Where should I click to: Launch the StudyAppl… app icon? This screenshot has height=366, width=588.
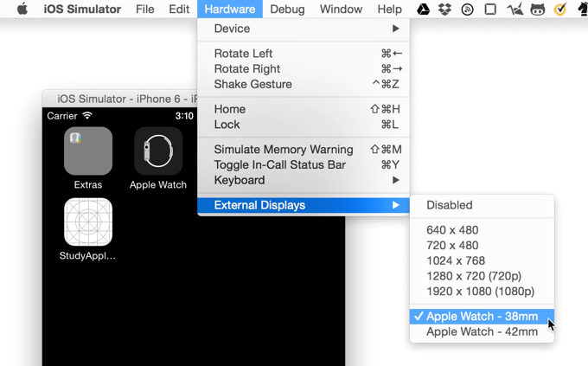point(88,222)
